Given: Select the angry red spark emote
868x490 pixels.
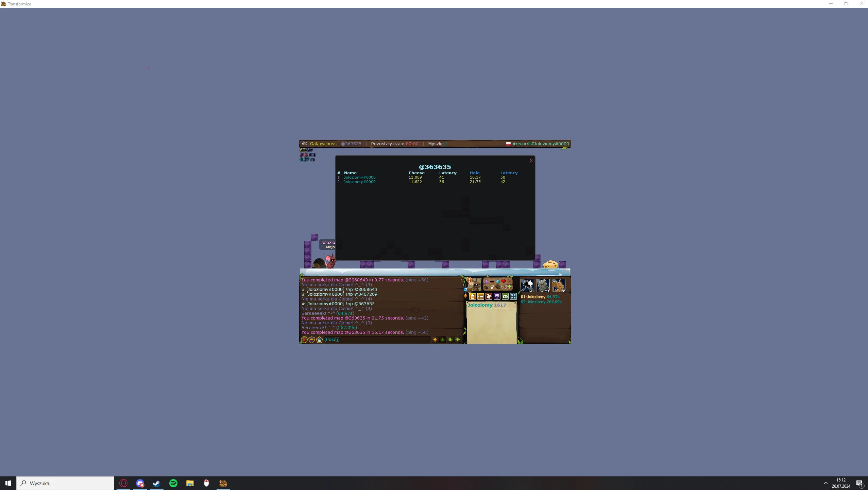Looking at the screenshot, I should [509, 281].
